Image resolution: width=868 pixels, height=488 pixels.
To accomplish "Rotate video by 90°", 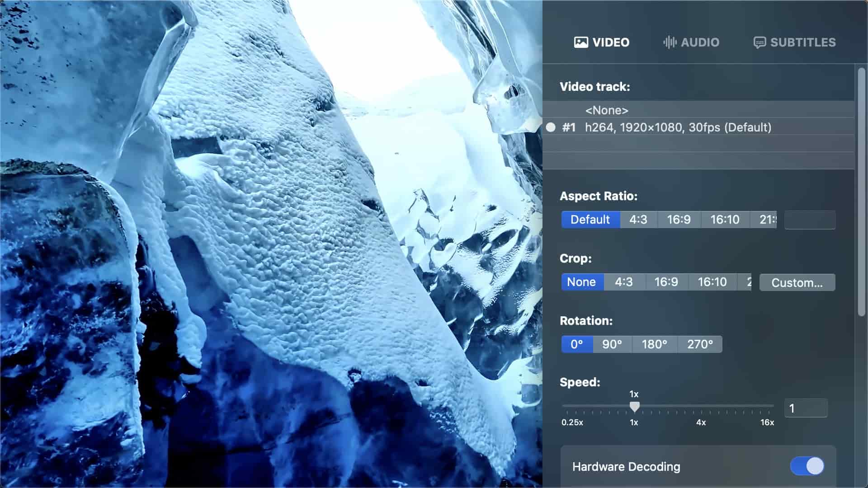I will [x=612, y=344].
